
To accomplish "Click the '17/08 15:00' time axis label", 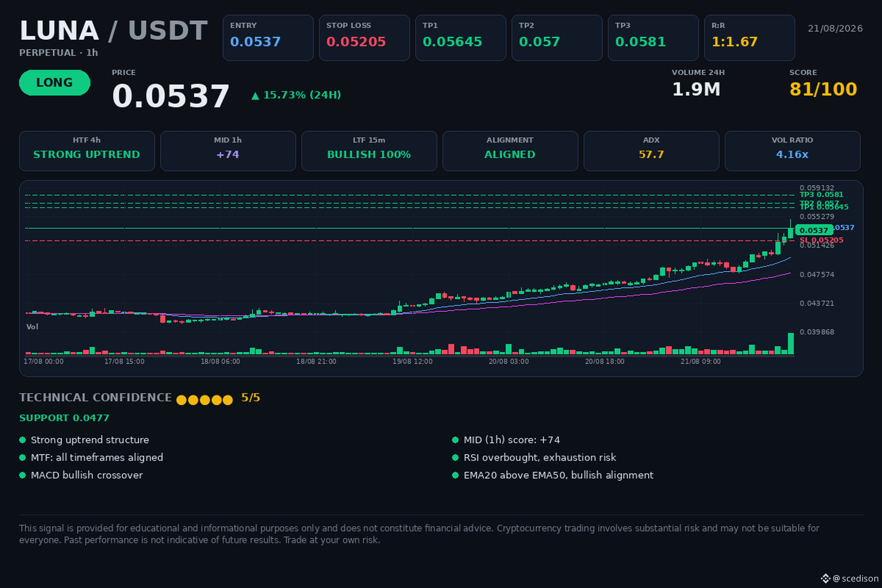I will click(124, 362).
